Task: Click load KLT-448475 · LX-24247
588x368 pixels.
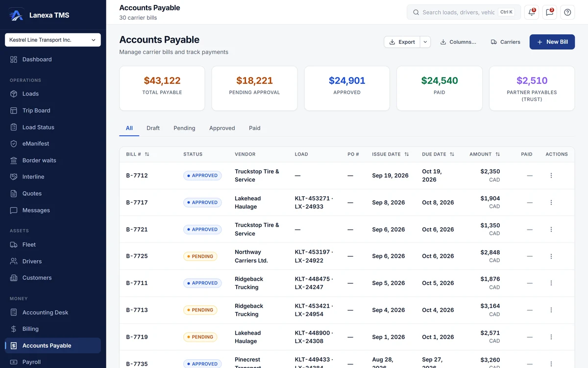Action: pyautogui.click(x=314, y=283)
